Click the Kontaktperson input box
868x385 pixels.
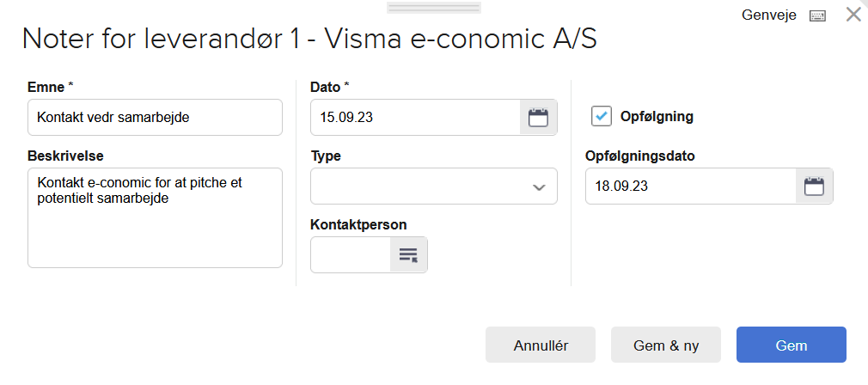[x=351, y=254]
